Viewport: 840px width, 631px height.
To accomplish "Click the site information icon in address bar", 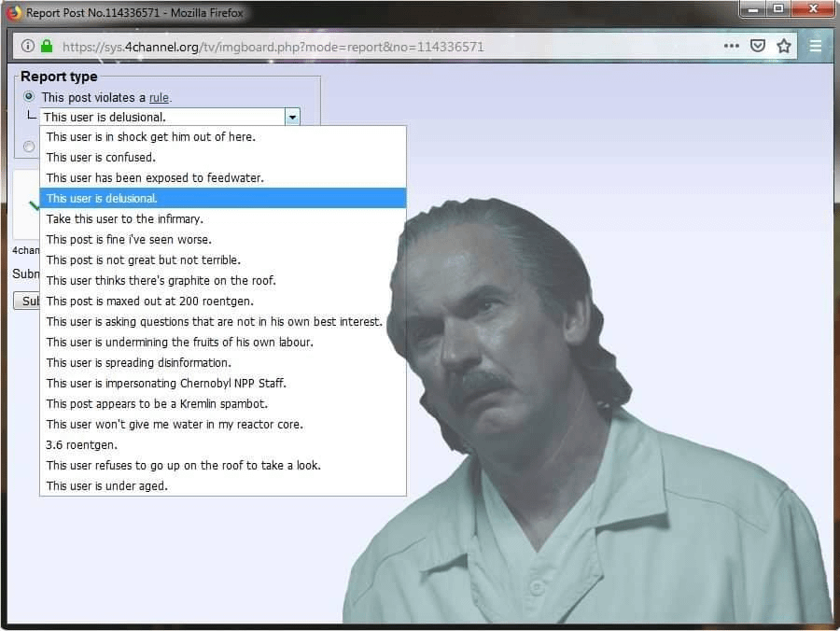I will click(28, 46).
